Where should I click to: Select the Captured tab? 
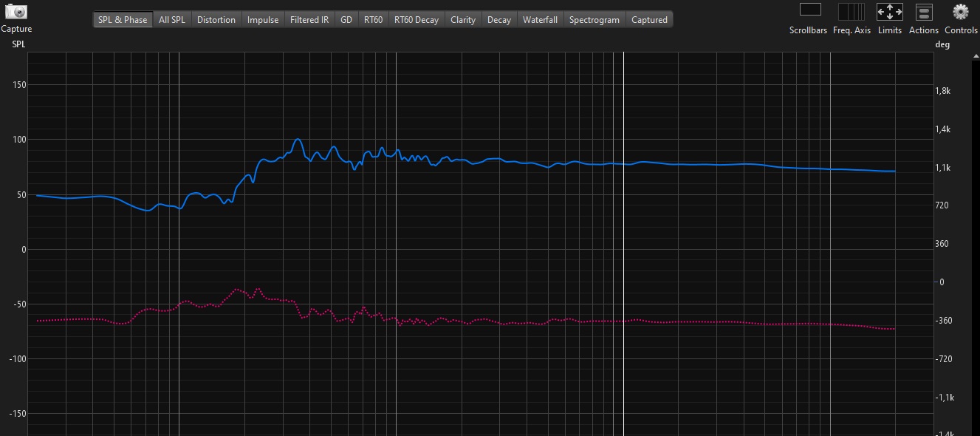click(649, 20)
